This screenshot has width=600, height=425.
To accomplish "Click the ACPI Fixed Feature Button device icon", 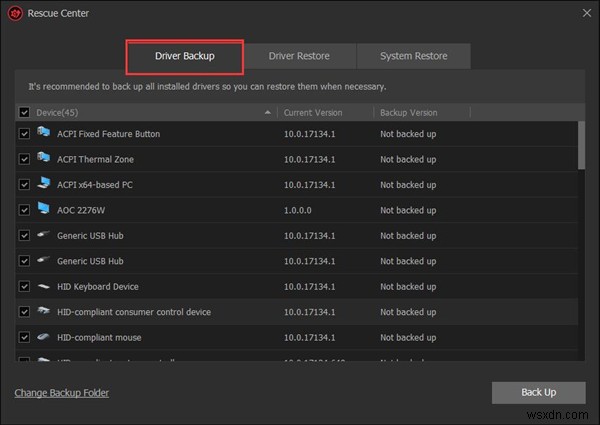I will coord(44,133).
